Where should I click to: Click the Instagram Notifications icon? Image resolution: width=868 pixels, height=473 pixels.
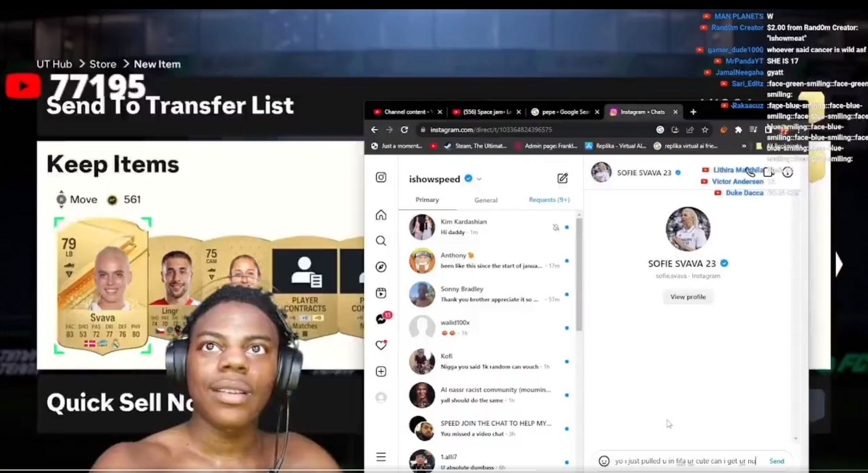pyautogui.click(x=381, y=344)
